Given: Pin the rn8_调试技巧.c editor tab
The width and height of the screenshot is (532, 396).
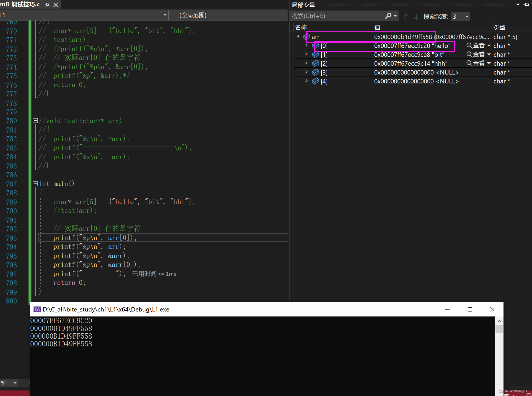Looking at the screenshot, I should (x=47, y=5).
